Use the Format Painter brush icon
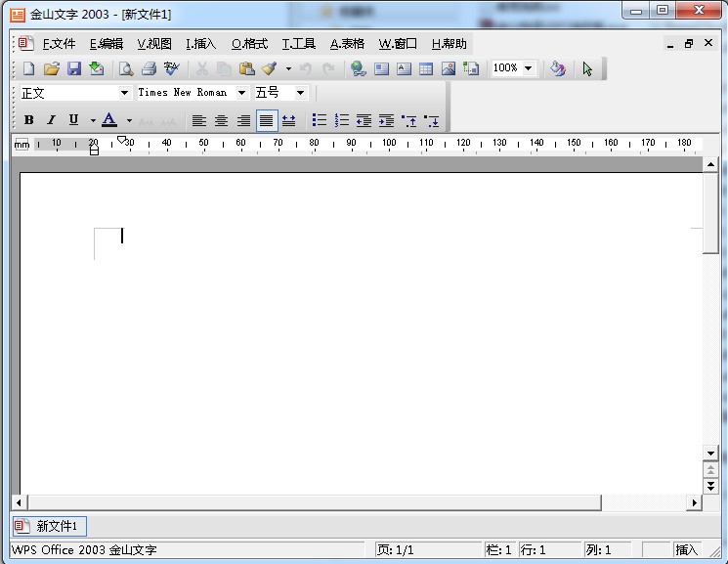This screenshot has width=728, height=564. pos(270,68)
